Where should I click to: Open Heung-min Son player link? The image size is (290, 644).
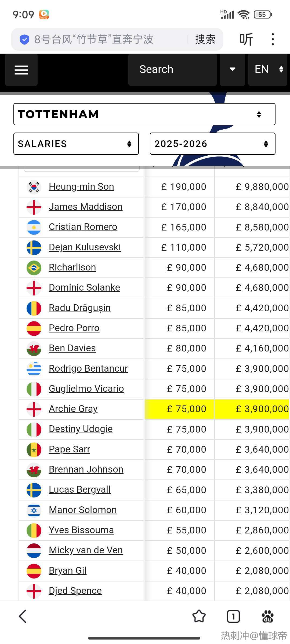pos(81,186)
